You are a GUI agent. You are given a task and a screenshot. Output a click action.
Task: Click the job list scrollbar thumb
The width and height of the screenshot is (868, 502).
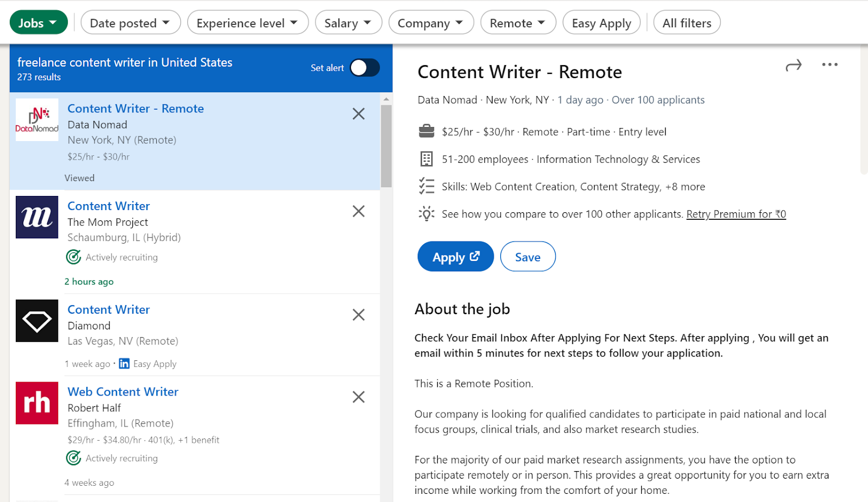click(386, 145)
